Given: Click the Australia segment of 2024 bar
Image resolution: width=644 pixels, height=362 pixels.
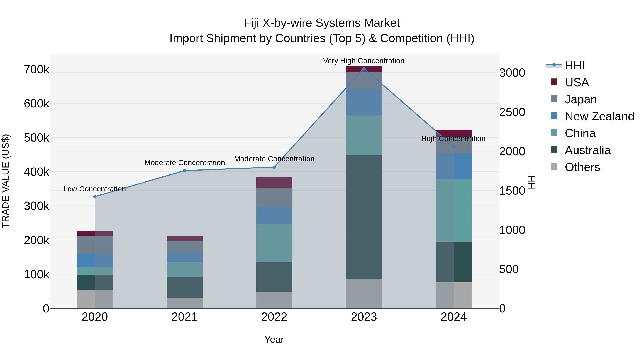Looking at the screenshot, I should (x=454, y=262).
